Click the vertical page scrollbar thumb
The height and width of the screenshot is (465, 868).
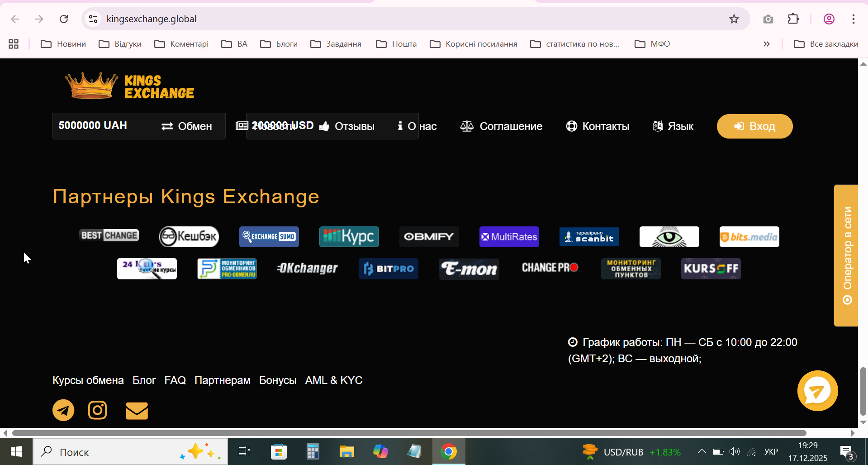(x=863, y=391)
